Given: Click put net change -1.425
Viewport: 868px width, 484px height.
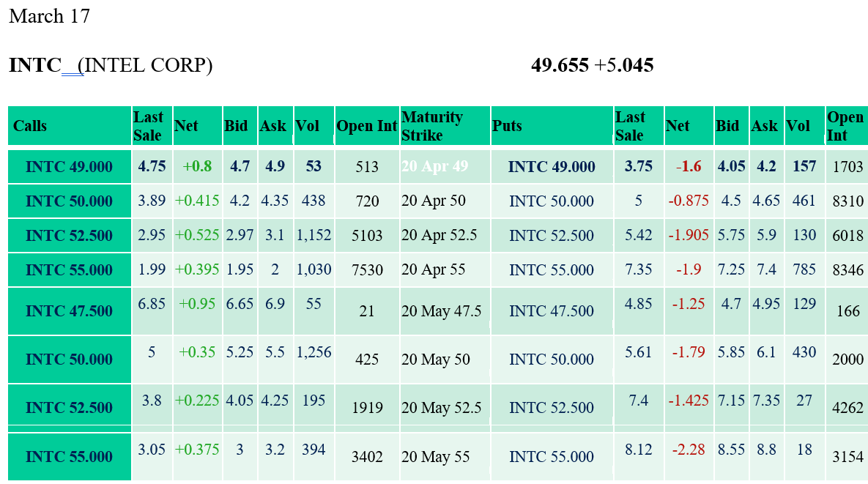Looking at the screenshot, I should [689, 400].
